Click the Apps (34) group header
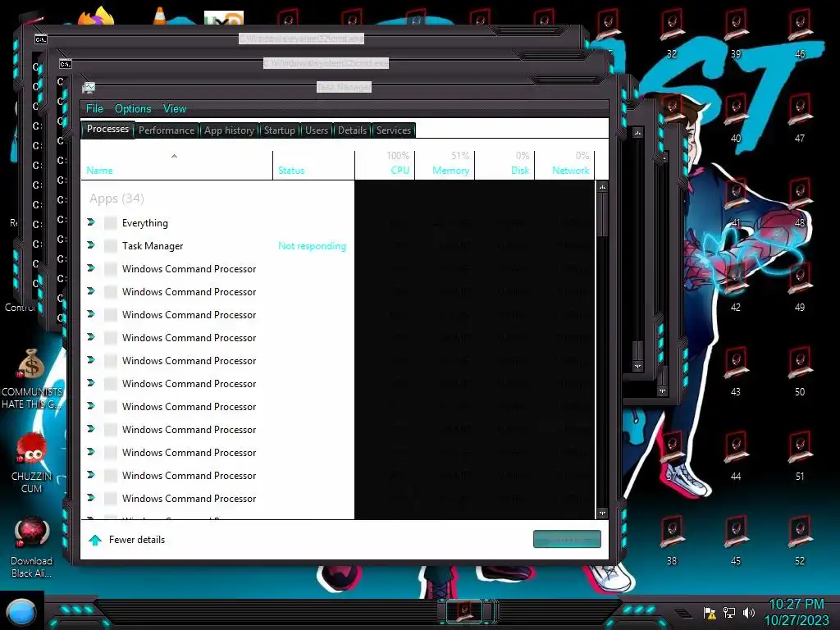840x630 pixels. click(116, 199)
